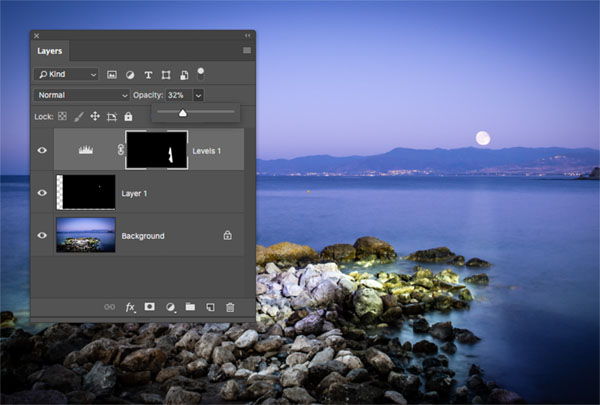Select the Levels adjustment histogram icon
The height and width of the screenshot is (405, 600).
click(86, 150)
